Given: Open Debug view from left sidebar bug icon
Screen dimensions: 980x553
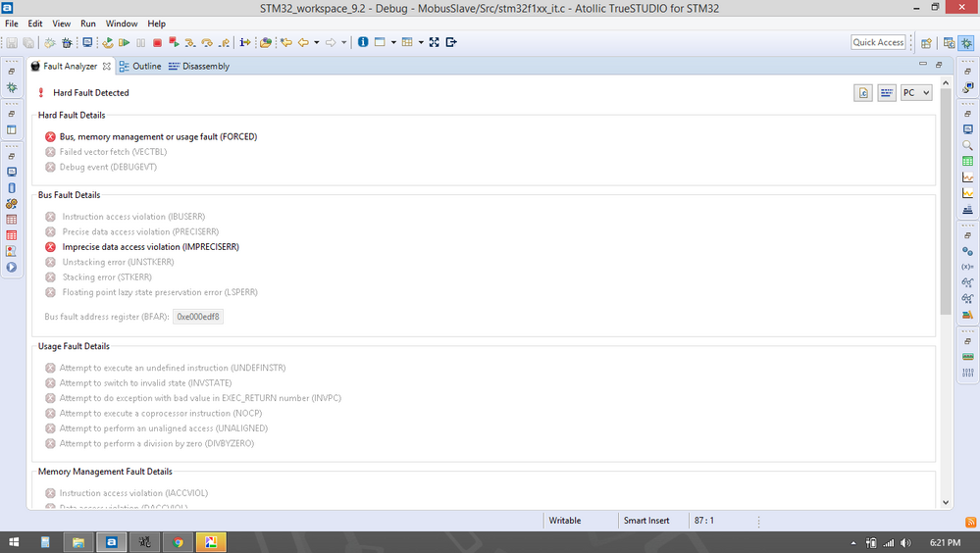Looking at the screenshot, I should pyautogui.click(x=12, y=88).
